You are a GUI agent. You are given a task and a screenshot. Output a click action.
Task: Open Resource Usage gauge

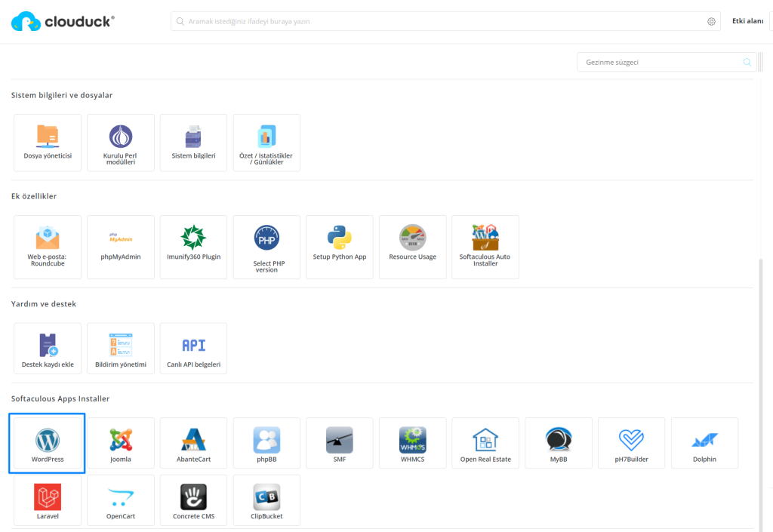[413, 247]
